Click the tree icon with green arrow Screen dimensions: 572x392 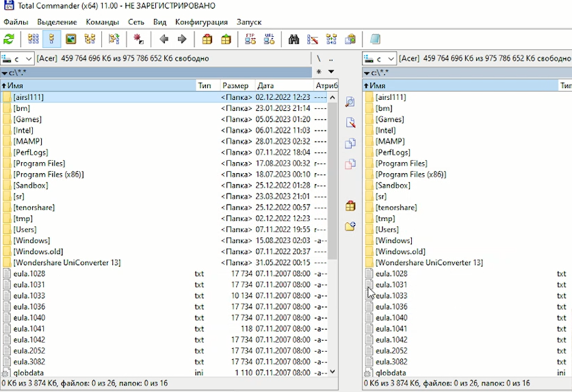(x=114, y=39)
